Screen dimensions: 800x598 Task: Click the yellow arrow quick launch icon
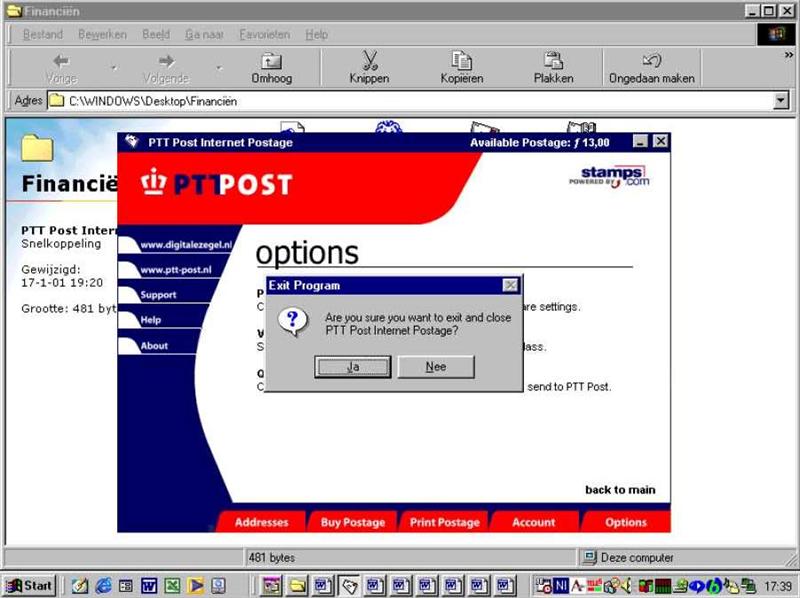pos(195,586)
